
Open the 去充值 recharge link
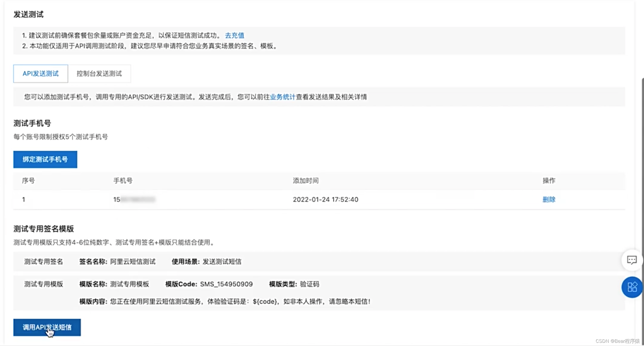click(x=235, y=35)
